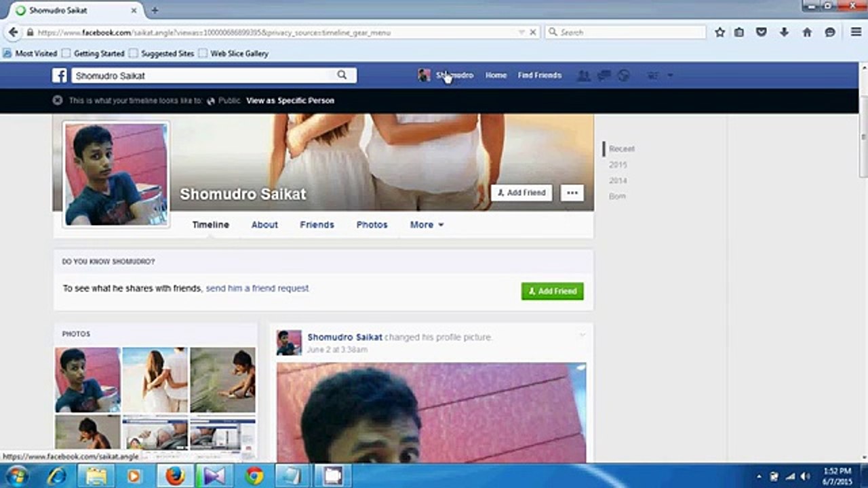Select the Shomudro Saikat browser tab
Image resolution: width=868 pixels, height=488 pixels.
click(75, 10)
